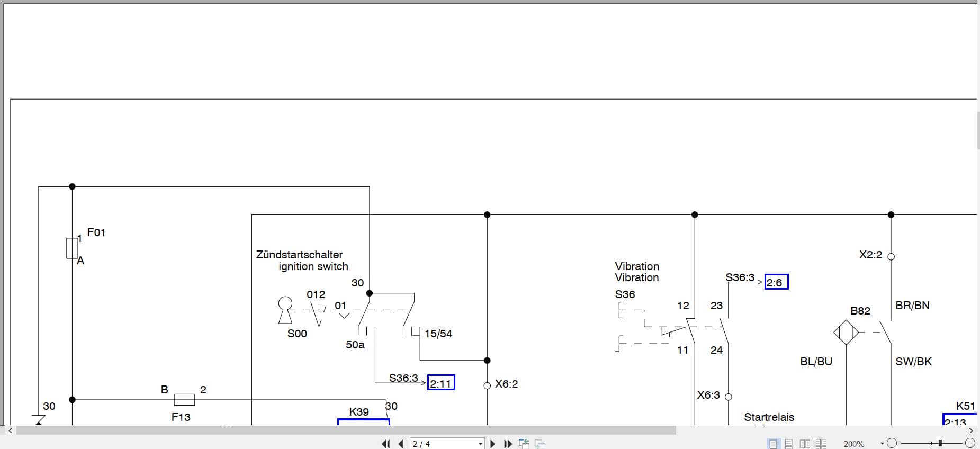Click the F01 fuse symbol
Viewport: 980px width, 449px height.
72,248
